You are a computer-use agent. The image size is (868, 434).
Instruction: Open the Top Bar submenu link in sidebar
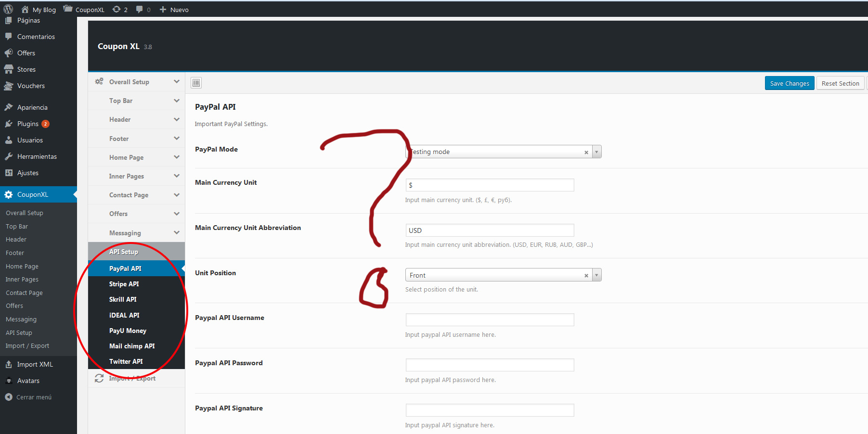17,226
